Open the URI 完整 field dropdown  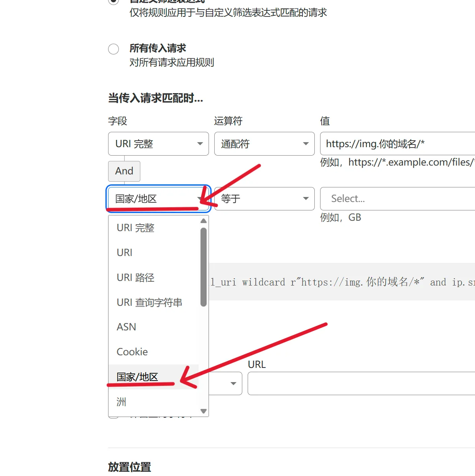pyautogui.click(x=158, y=144)
